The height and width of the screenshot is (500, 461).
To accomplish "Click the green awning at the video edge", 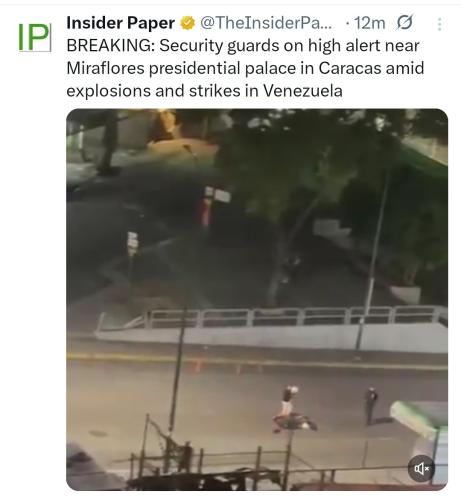I will (x=417, y=418).
